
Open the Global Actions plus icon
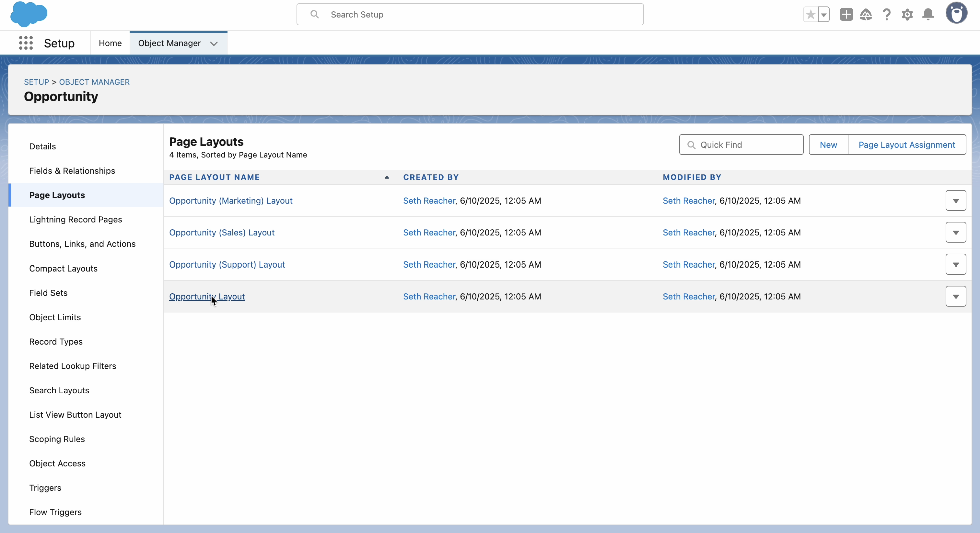pyautogui.click(x=846, y=14)
